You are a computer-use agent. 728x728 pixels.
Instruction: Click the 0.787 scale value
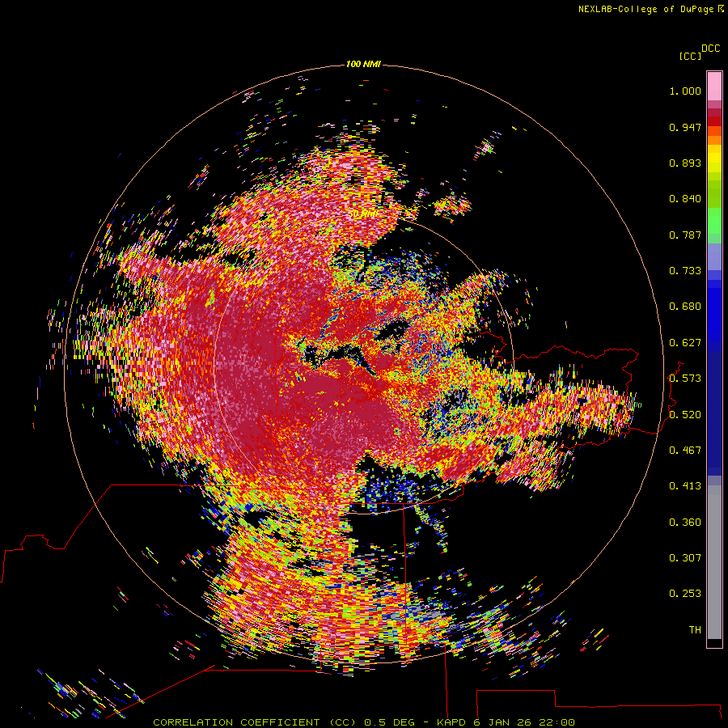[685, 235]
